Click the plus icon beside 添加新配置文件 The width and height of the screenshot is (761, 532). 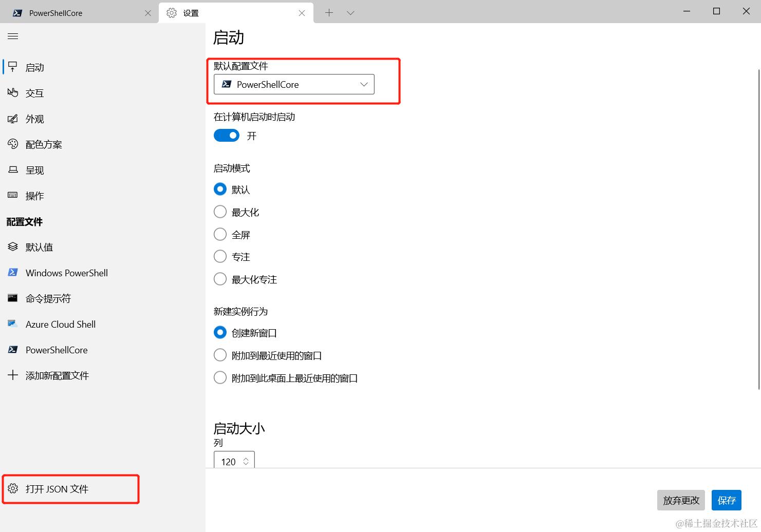(x=13, y=375)
